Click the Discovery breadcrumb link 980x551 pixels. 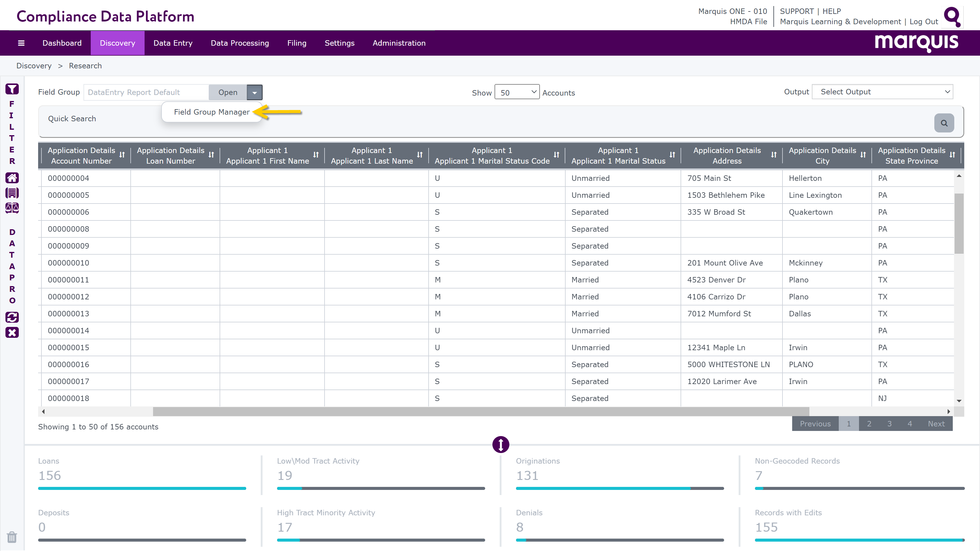click(34, 66)
